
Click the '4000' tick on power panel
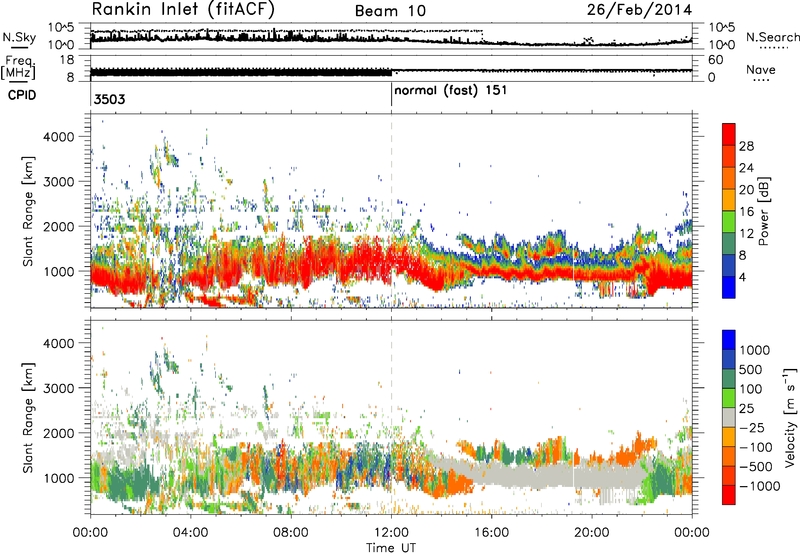click(x=58, y=137)
